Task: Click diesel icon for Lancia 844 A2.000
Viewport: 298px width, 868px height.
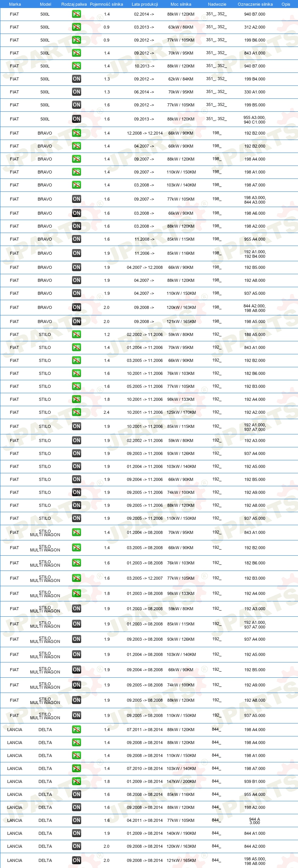Action: pyautogui.click(x=77, y=846)
